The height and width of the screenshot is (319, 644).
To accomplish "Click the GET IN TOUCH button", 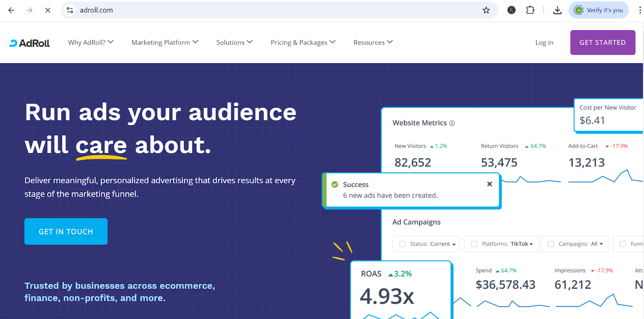I will pos(66,232).
